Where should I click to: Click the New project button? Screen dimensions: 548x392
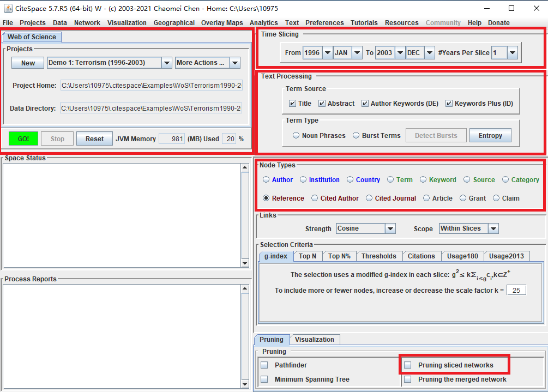tap(28, 63)
